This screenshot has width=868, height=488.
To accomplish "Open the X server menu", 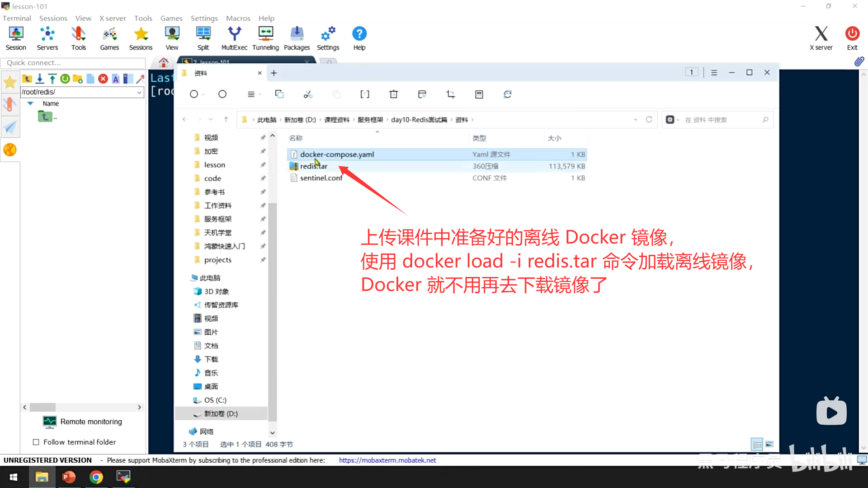I will click(113, 18).
